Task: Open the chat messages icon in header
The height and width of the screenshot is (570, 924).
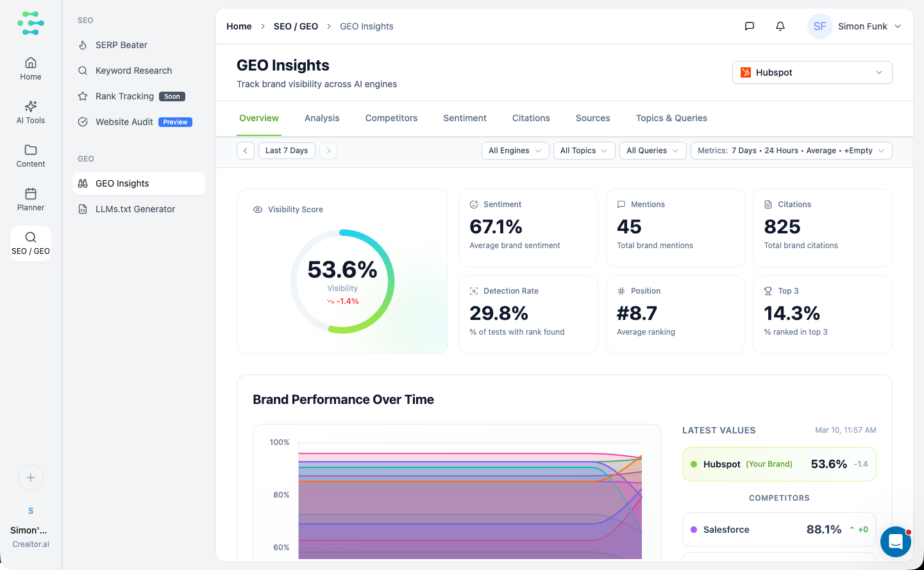Action: pos(749,26)
